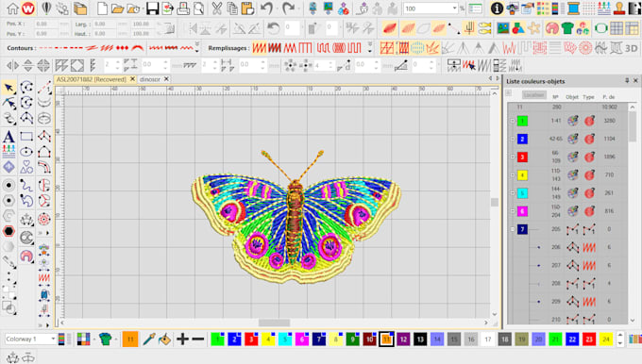Click the paint bucket icon in color bar

(x=165, y=339)
